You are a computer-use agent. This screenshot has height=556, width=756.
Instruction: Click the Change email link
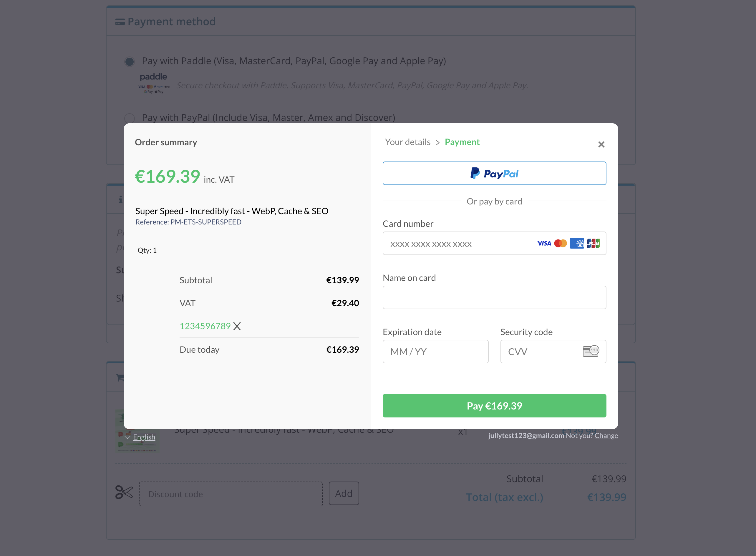[606, 435]
